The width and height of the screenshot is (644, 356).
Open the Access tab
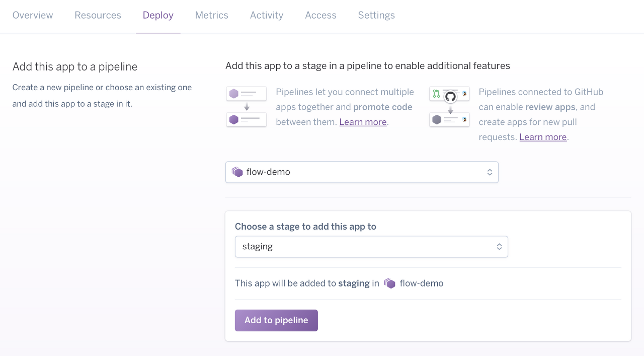[x=320, y=15]
